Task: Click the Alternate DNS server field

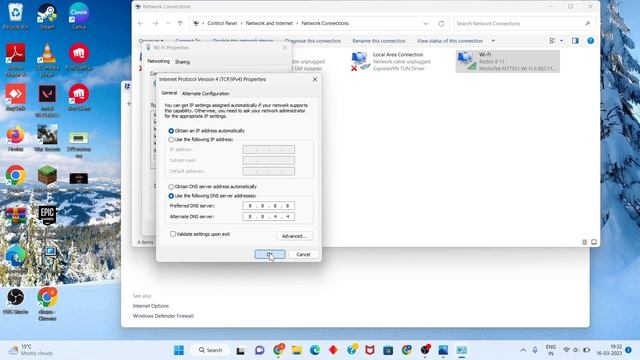Action: point(269,216)
